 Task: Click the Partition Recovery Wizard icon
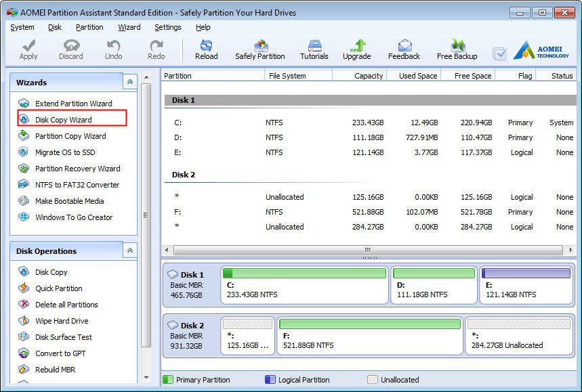pos(24,169)
